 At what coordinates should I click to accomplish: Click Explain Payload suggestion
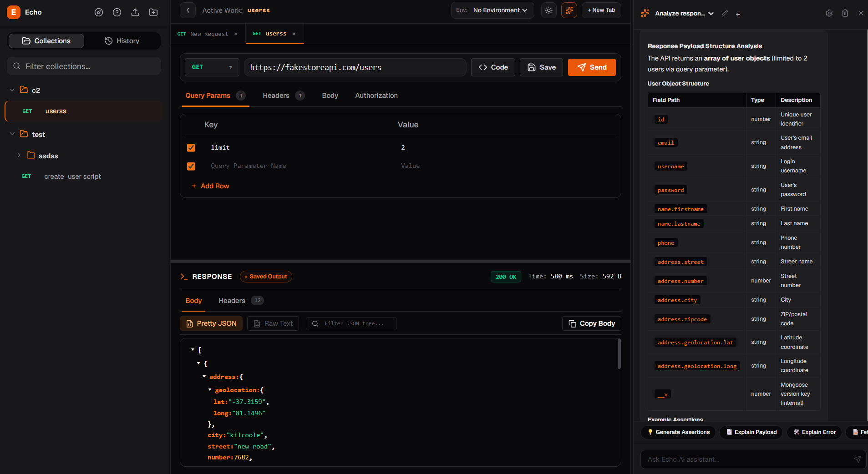click(751, 432)
